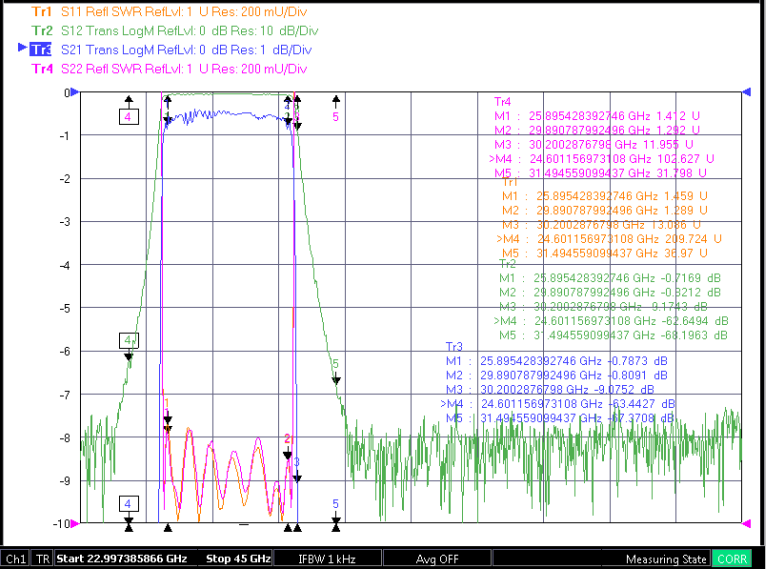Click the highlighted Tr3 active trace label
This screenshot has height=569, width=766.
tap(40, 50)
